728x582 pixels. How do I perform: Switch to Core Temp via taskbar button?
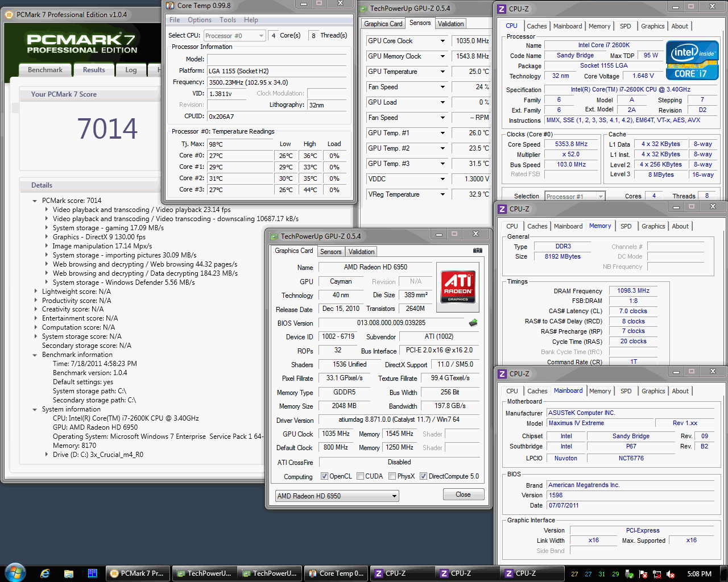(336, 573)
